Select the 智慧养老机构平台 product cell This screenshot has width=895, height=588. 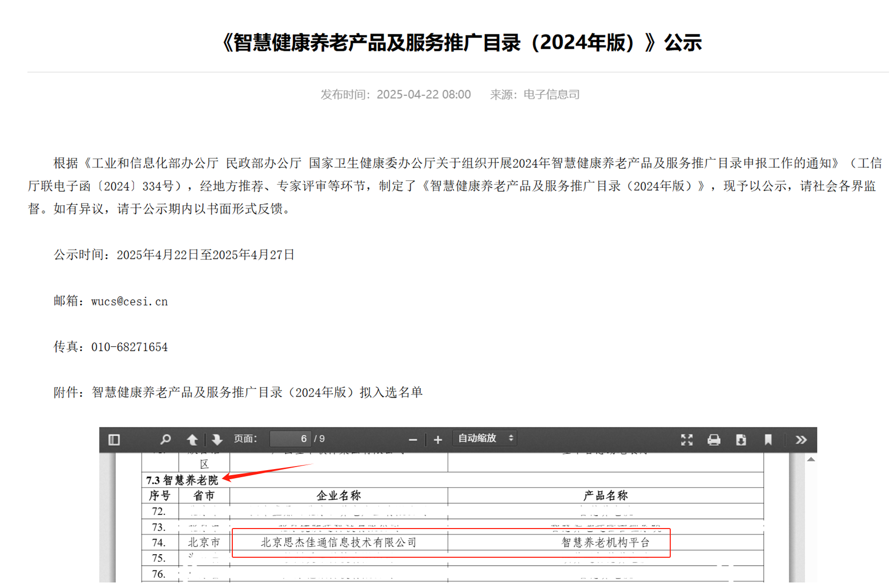point(605,543)
